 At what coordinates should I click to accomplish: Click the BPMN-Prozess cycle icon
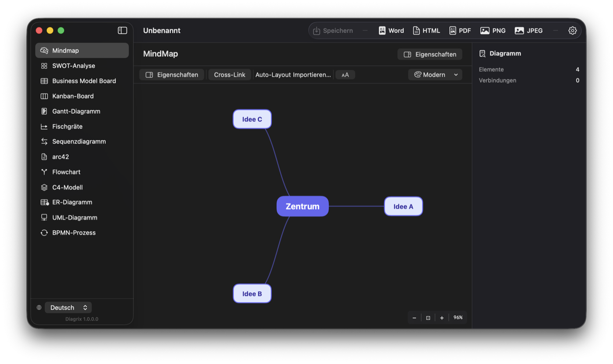(x=44, y=233)
